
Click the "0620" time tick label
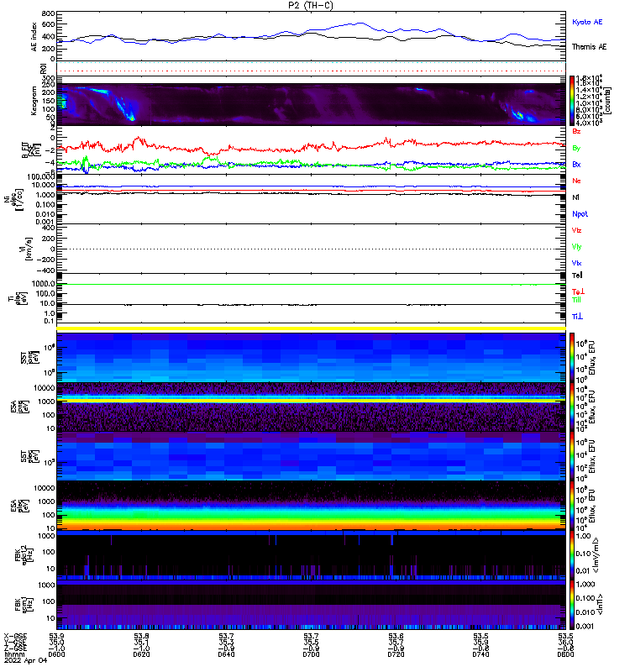pyautogui.click(x=141, y=654)
